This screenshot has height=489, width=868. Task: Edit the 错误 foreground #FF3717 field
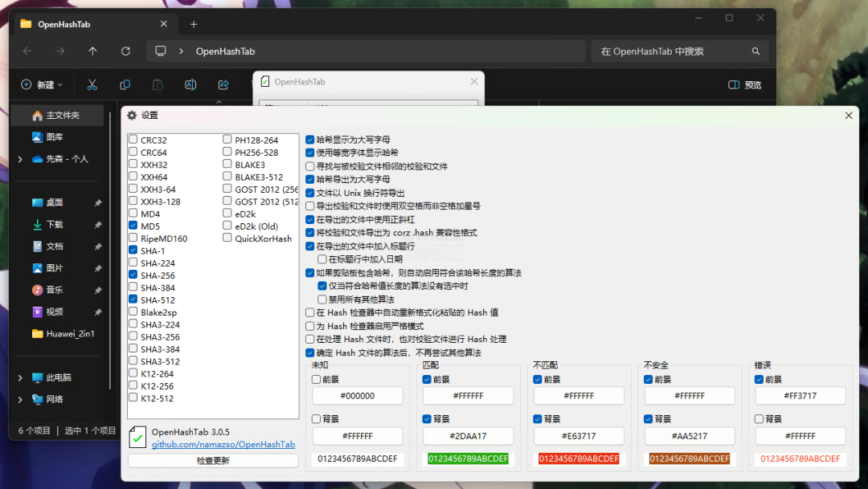[x=800, y=396]
